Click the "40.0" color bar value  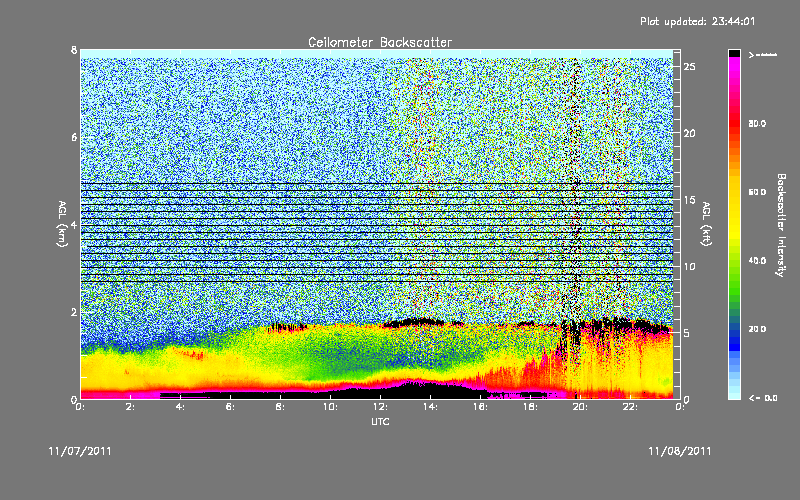pyautogui.click(x=757, y=261)
